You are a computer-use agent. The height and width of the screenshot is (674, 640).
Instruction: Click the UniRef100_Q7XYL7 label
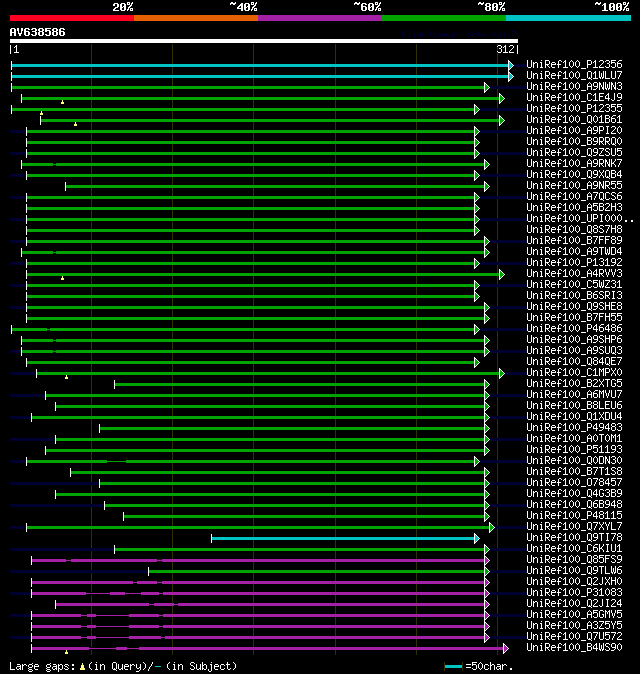click(574, 527)
